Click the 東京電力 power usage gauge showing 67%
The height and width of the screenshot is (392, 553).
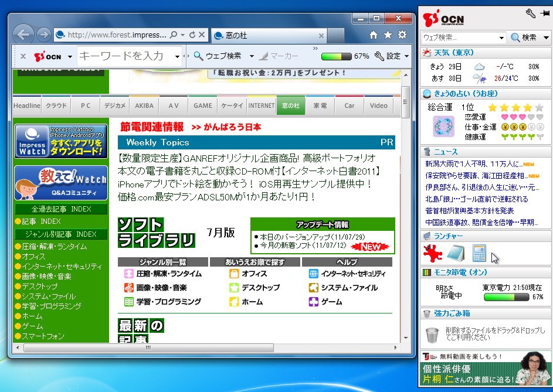coord(506,296)
